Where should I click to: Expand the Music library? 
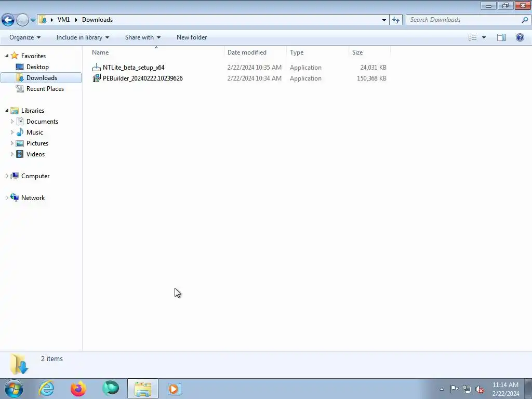(12, 132)
